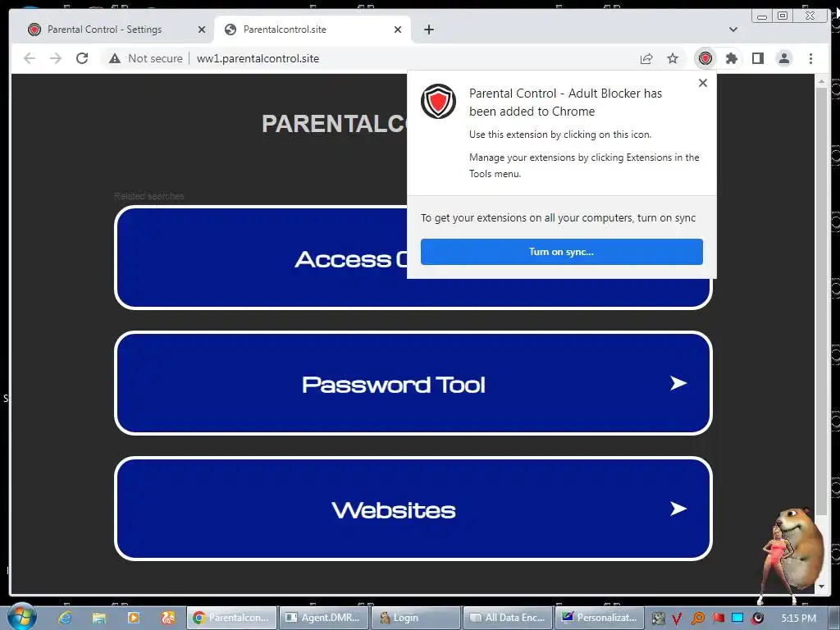840x630 pixels.
Task: Click the 5:15 PM system clock
Action: (798, 619)
